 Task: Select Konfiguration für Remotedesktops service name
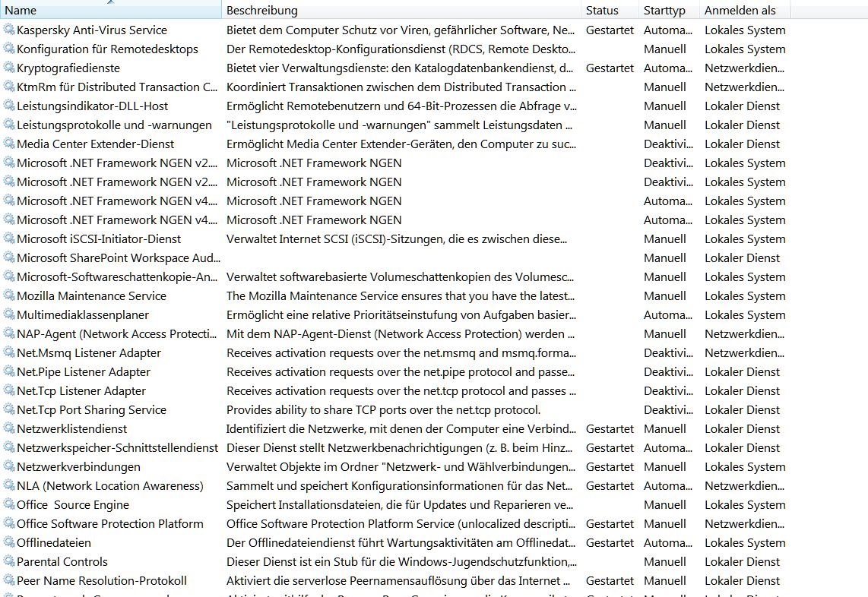coord(107,49)
